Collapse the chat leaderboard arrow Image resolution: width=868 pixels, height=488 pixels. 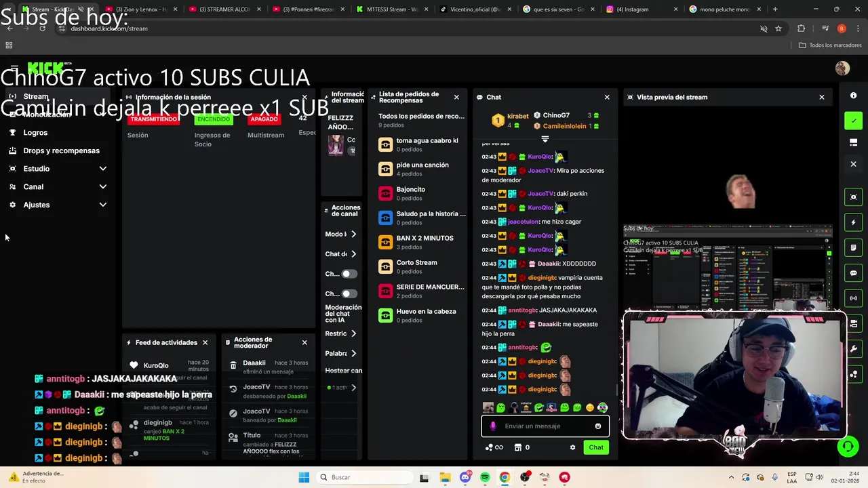[545, 139]
